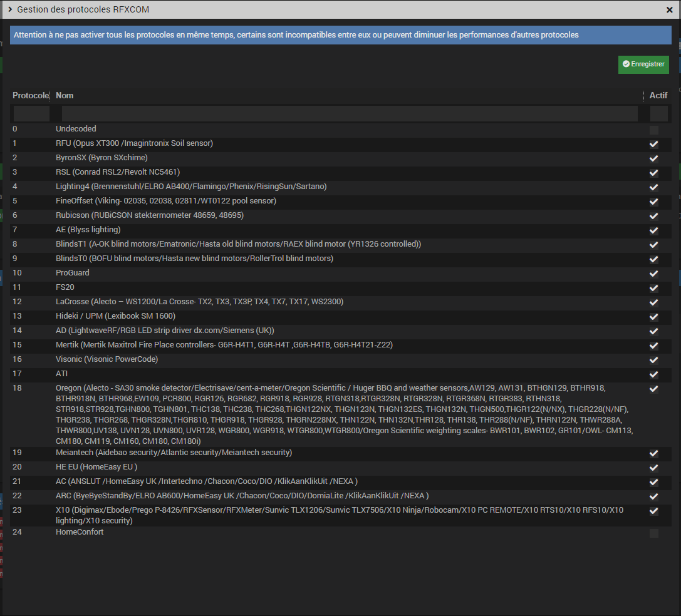Disable the ARC ByeByeStandBy checkbox

pos(653,496)
